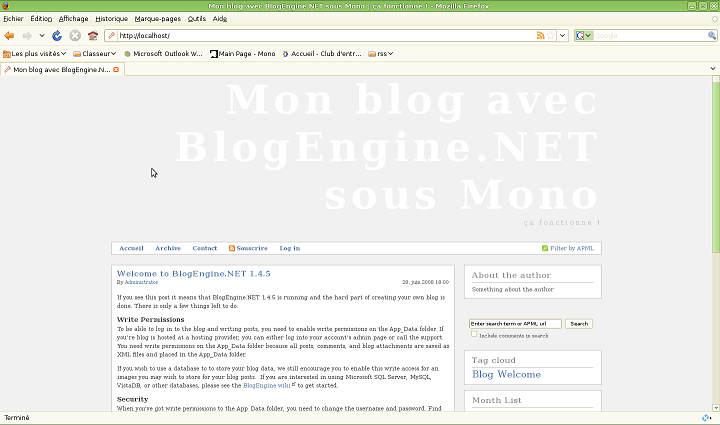Click the Back navigation arrow
720x425 pixels.
(x=10, y=36)
